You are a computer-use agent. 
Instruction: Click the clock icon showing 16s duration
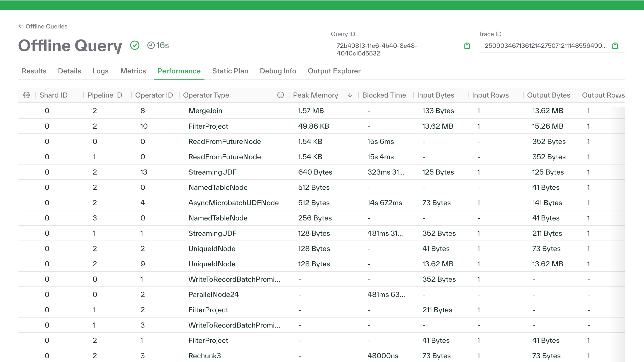pos(151,45)
